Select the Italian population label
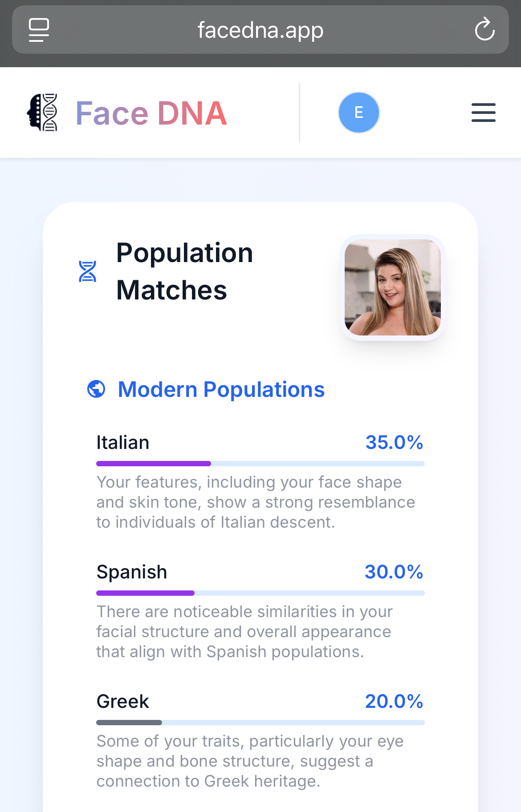The width and height of the screenshot is (521, 812). coord(123,443)
